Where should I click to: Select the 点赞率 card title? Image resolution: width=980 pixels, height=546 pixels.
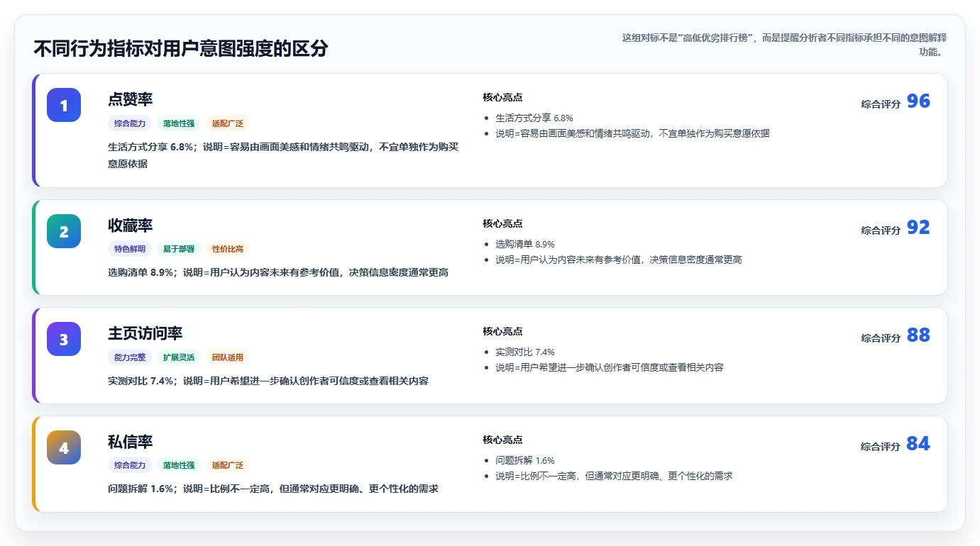[x=131, y=99]
